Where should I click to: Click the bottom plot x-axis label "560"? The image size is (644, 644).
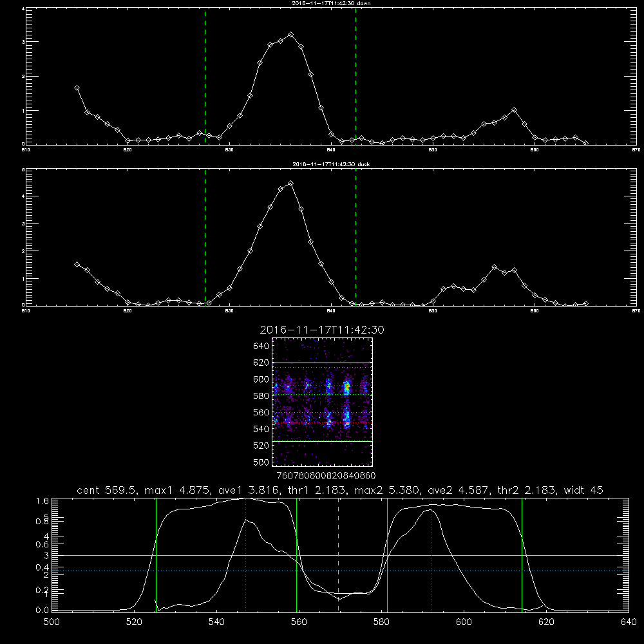(299, 622)
